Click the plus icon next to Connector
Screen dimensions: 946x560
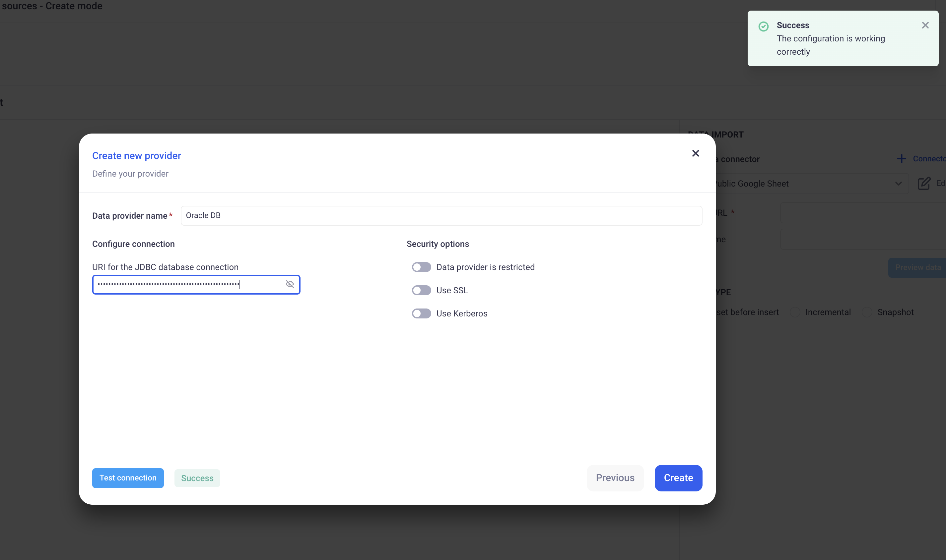902,158
